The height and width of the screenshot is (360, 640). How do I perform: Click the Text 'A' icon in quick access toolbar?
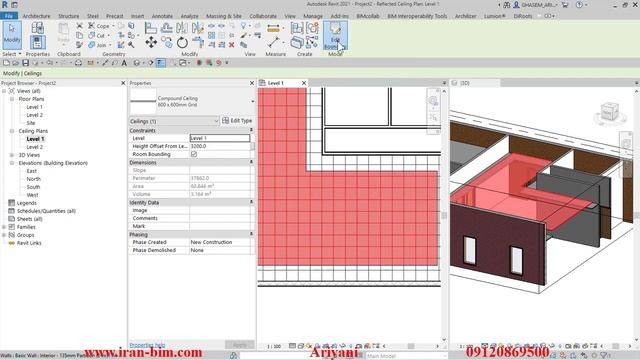click(x=124, y=63)
